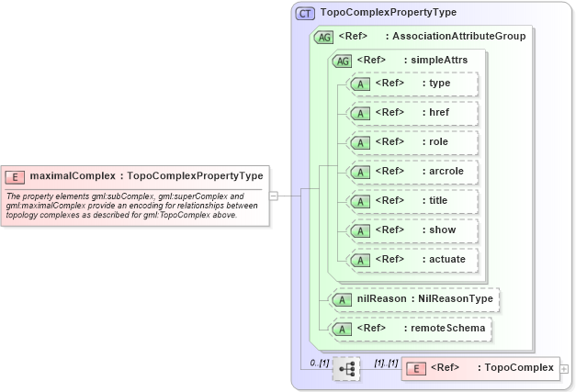This screenshot has height=392, width=576.
Task: Click the [1]..[1] cardinality label
Action: (x=386, y=364)
